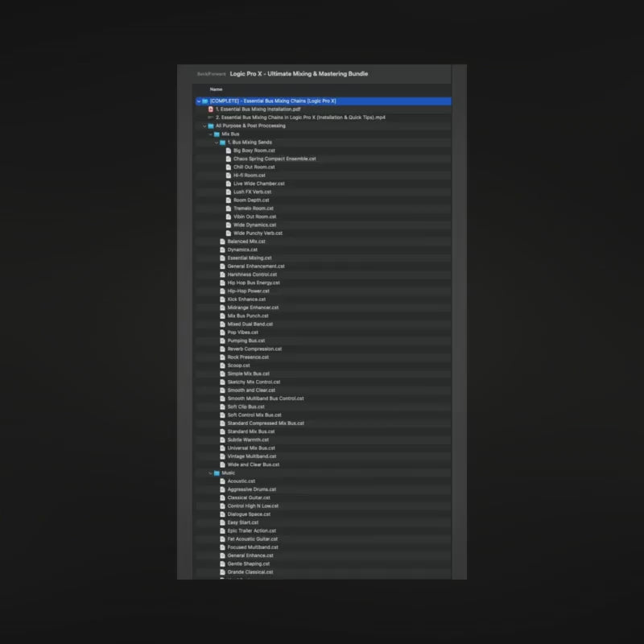Sort by the Name column header
The height and width of the screenshot is (644, 644).
tap(217, 89)
